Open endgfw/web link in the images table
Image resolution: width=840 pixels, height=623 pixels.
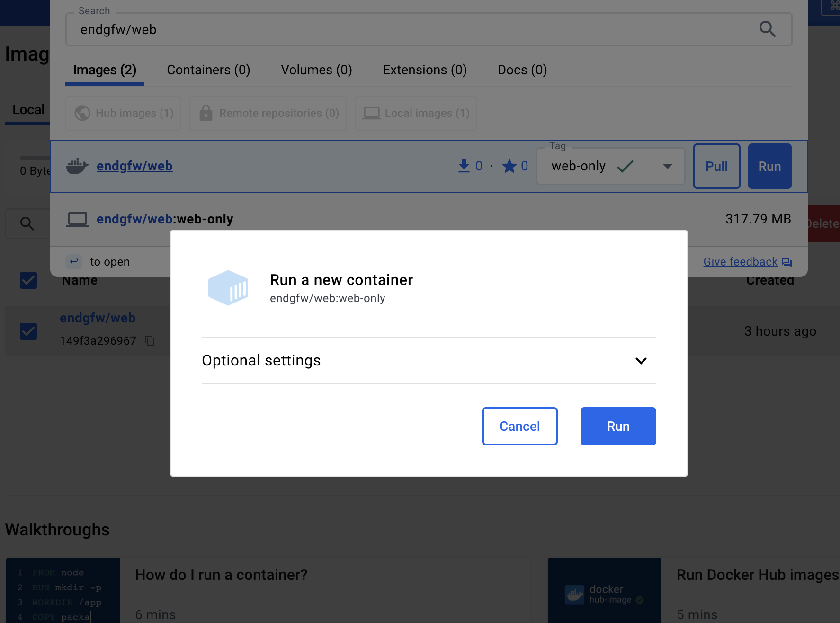(x=98, y=318)
